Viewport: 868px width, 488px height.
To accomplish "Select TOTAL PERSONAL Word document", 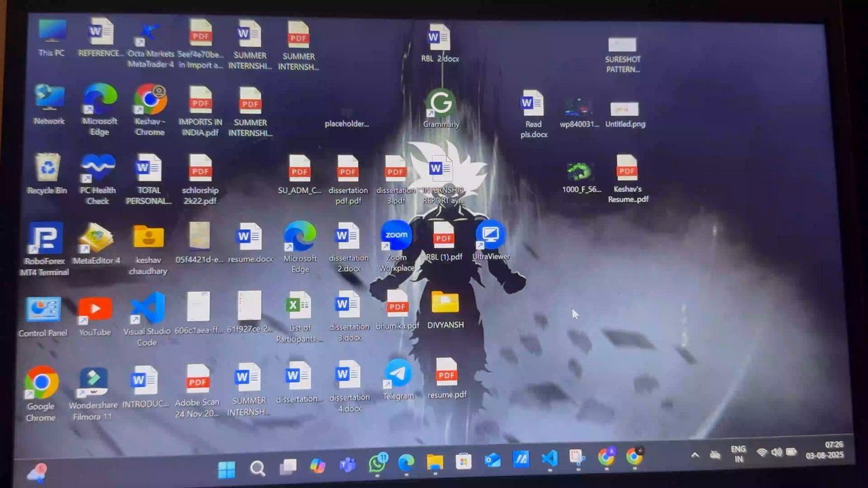I will [x=149, y=180].
